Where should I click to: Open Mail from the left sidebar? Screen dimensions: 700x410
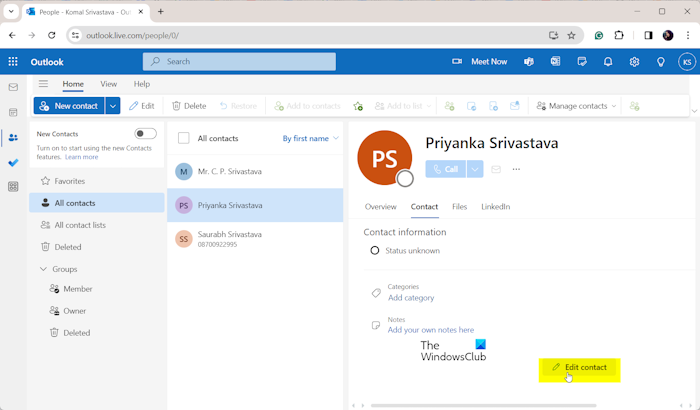pyautogui.click(x=13, y=87)
